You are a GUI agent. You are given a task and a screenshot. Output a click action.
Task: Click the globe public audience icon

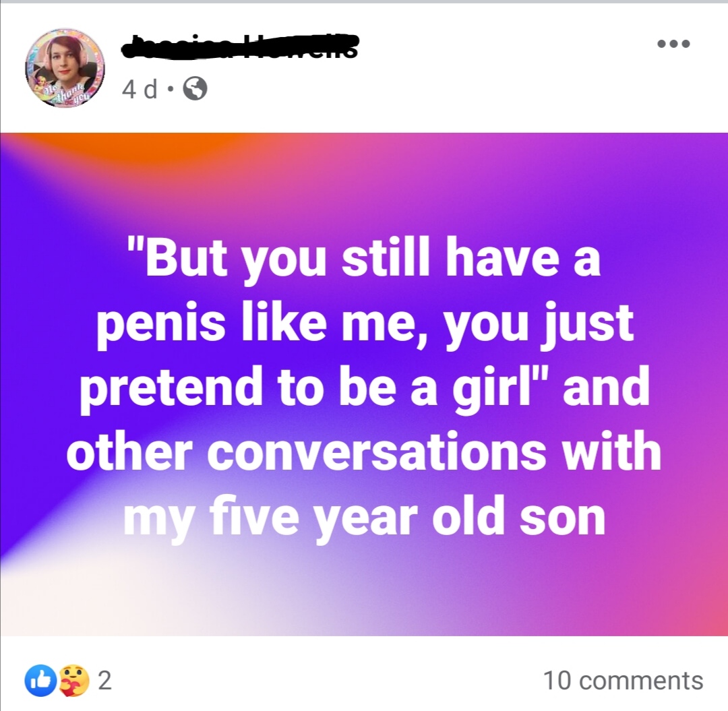pyautogui.click(x=195, y=89)
